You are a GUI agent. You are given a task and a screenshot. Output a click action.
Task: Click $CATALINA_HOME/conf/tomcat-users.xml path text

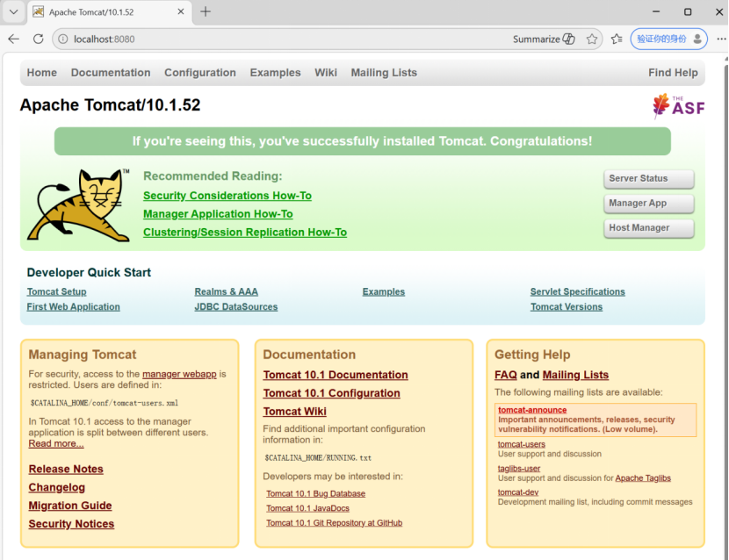105,403
